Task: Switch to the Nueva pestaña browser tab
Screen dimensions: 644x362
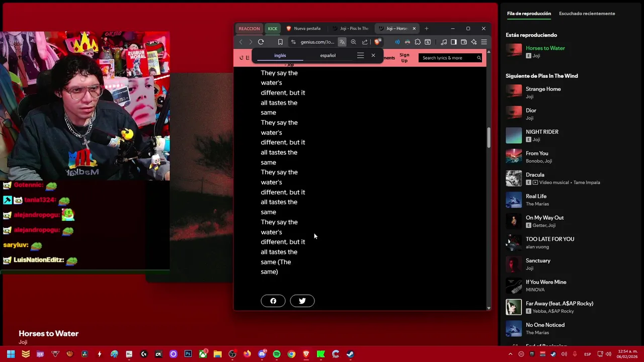Action: tap(307, 29)
